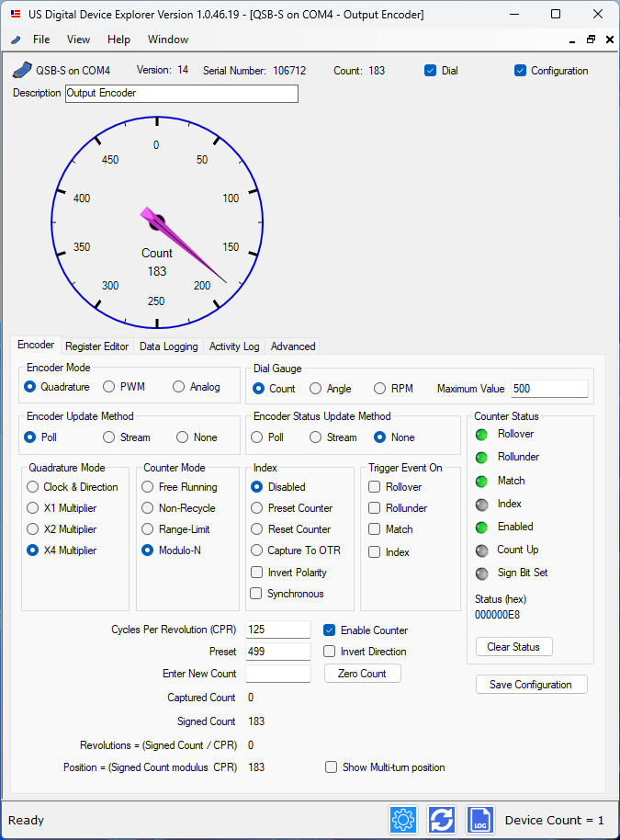This screenshot has height=840, width=620.
Task: Click the QSB-S device icon
Action: (x=21, y=71)
